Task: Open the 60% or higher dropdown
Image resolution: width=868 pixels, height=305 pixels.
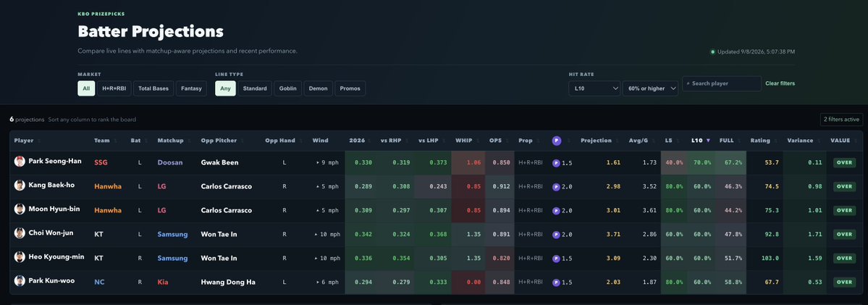Action: pos(650,88)
